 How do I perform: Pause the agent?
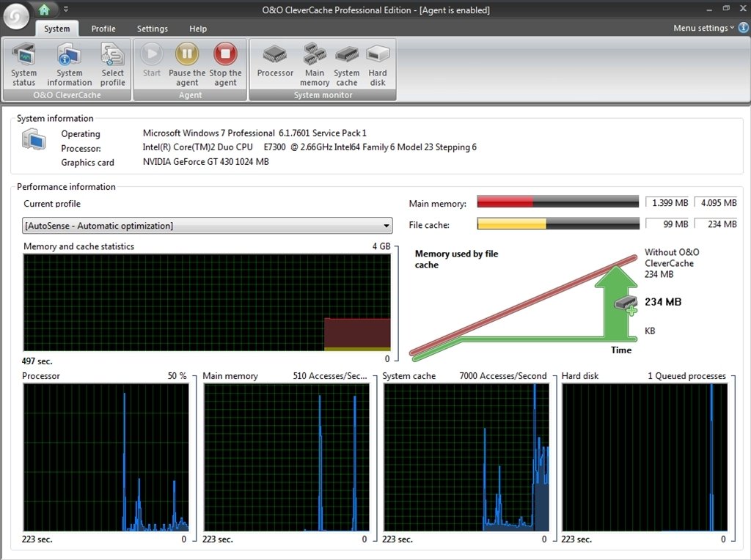tap(187, 65)
